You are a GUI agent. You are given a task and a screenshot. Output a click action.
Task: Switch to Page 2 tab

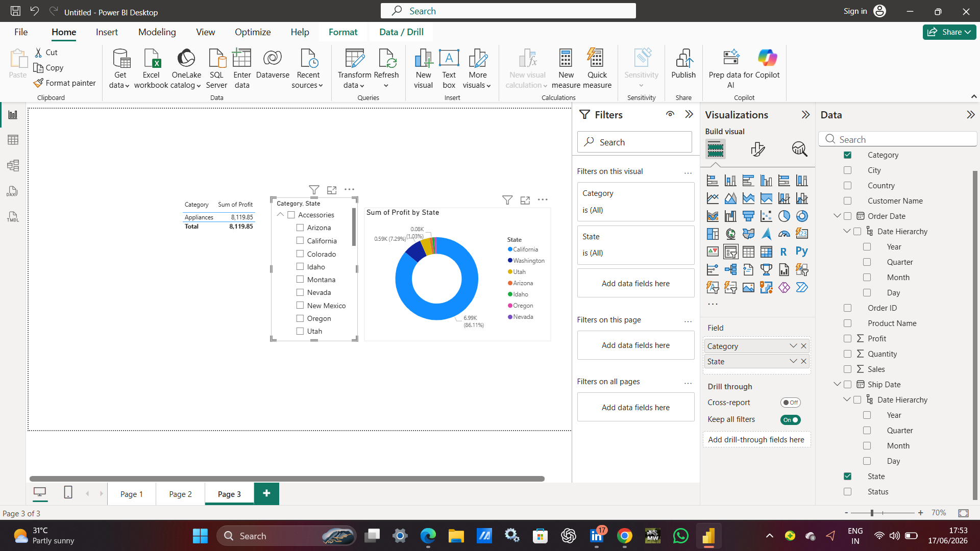(181, 494)
